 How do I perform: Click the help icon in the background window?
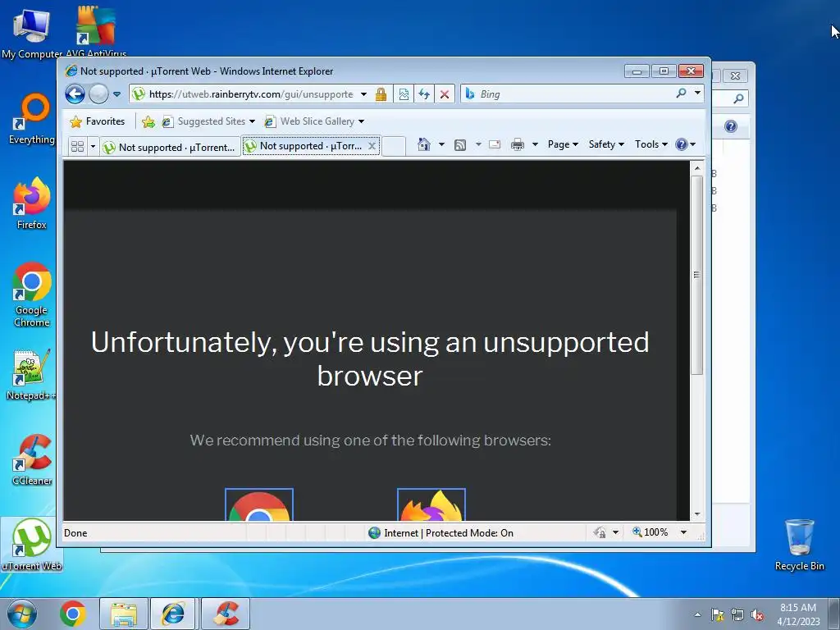click(731, 126)
